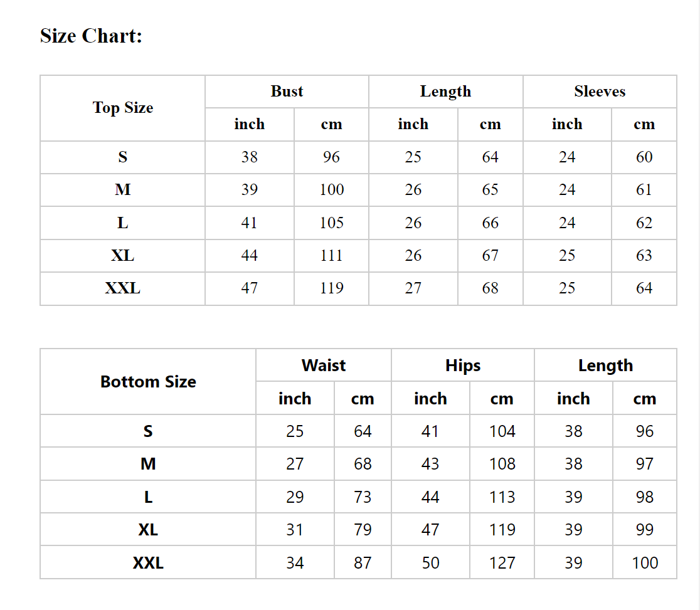Select the bust cm value 111
The height and width of the screenshot is (610, 700).
(331, 256)
